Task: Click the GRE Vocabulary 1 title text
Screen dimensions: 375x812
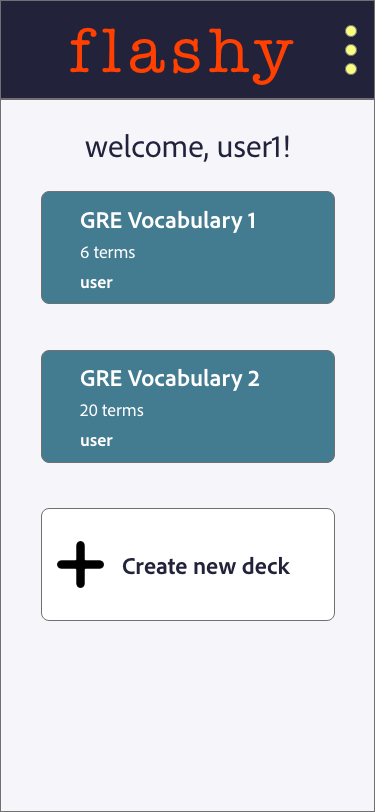Action: click(168, 221)
